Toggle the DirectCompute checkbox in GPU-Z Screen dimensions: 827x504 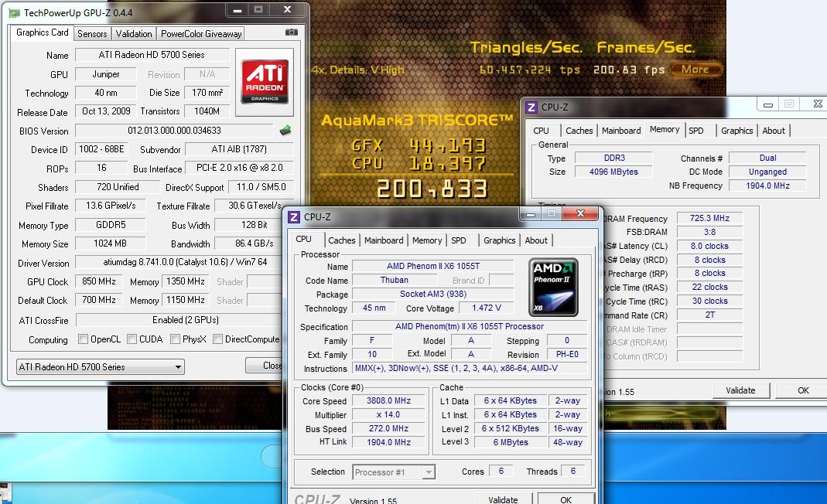point(217,339)
